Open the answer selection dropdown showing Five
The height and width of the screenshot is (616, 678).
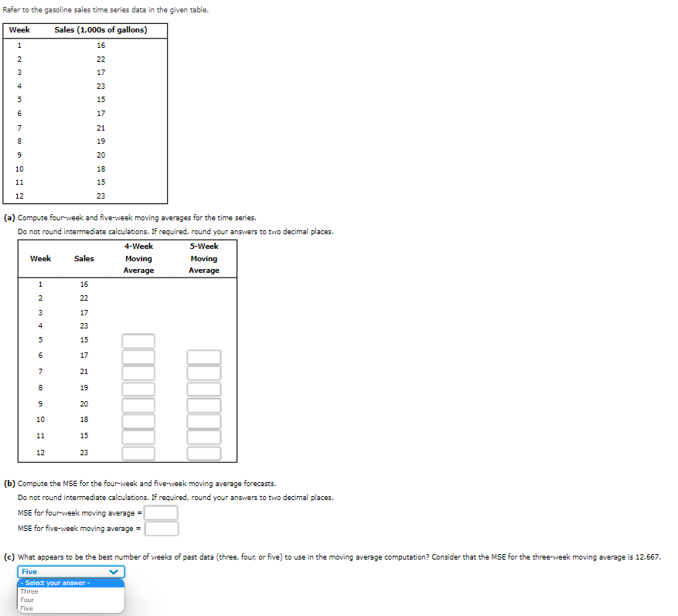(x=70, y=571)
